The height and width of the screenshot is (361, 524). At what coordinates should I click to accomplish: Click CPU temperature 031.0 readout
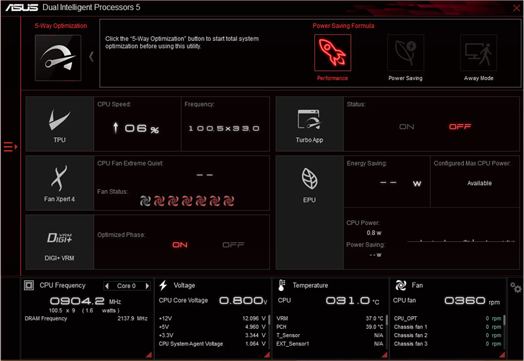coord(353,300)
